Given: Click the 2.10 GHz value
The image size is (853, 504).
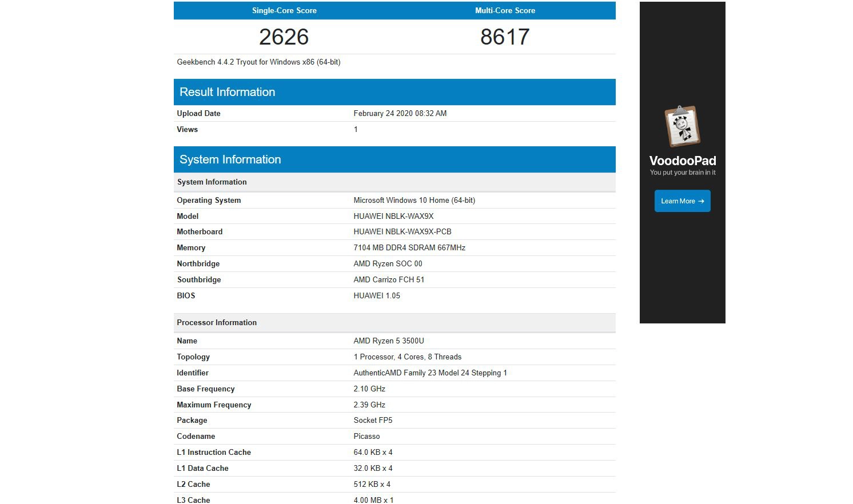Looking at the screenshot, I should click(x=369, y=389).
